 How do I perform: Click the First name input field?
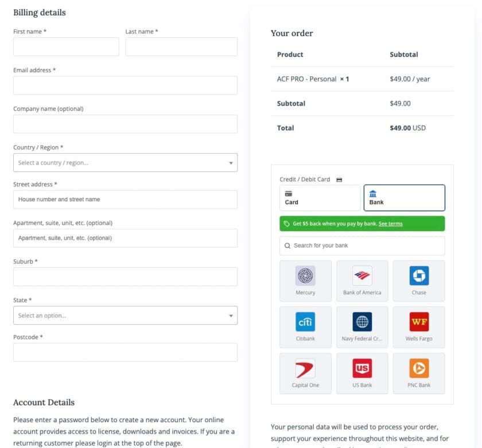click(x=66, y=47)
